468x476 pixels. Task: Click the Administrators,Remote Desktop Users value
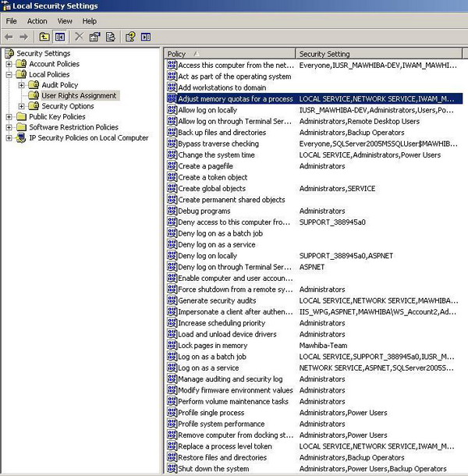[x=360, y=121]
